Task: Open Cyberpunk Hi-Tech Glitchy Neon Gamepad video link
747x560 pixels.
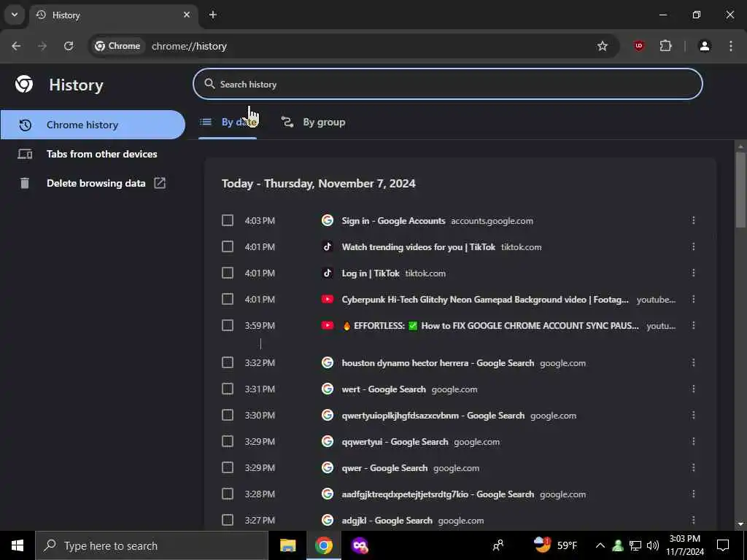Action: tap(485, 300)
